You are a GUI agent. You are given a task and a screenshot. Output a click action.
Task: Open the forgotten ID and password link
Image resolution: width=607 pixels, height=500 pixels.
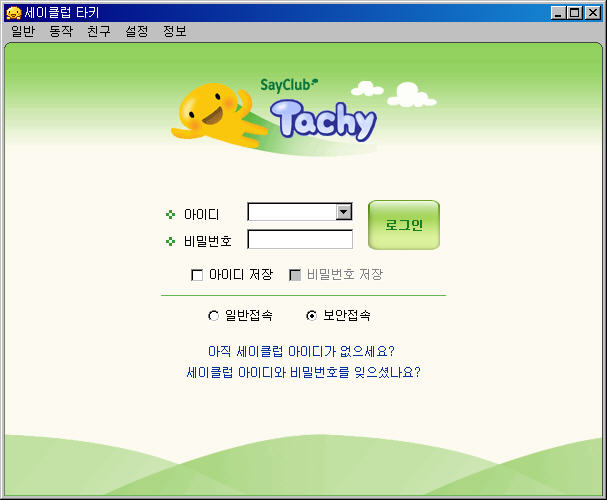tap(303, 372)
